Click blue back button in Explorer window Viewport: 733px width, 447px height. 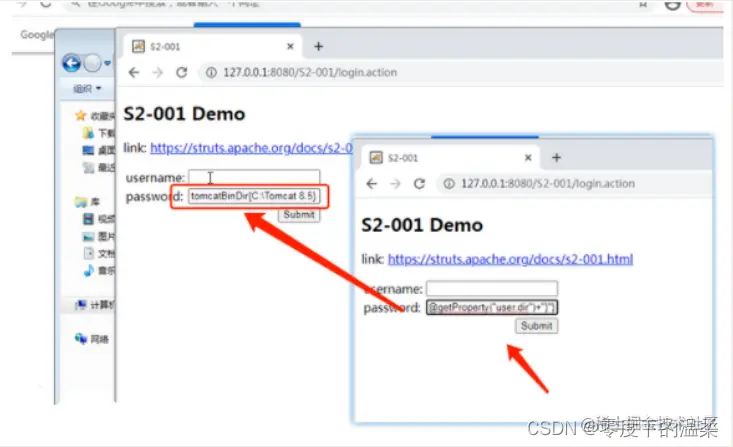coord(72,63)
